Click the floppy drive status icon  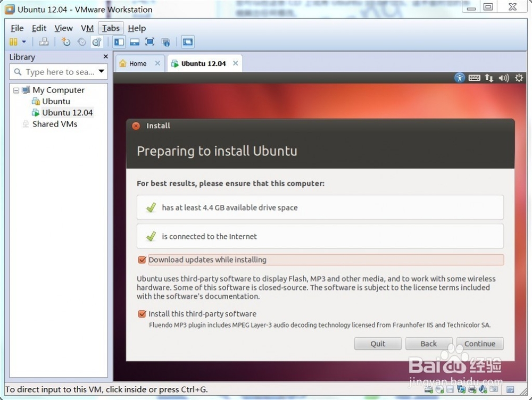450,389
